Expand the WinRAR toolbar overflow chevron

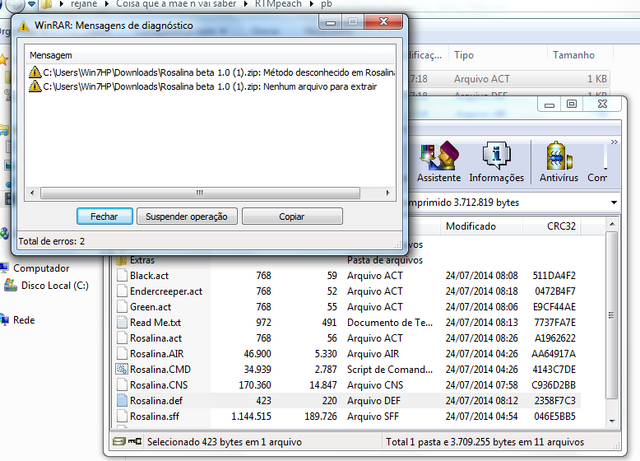pyautogui.click(x=614, y=142)
